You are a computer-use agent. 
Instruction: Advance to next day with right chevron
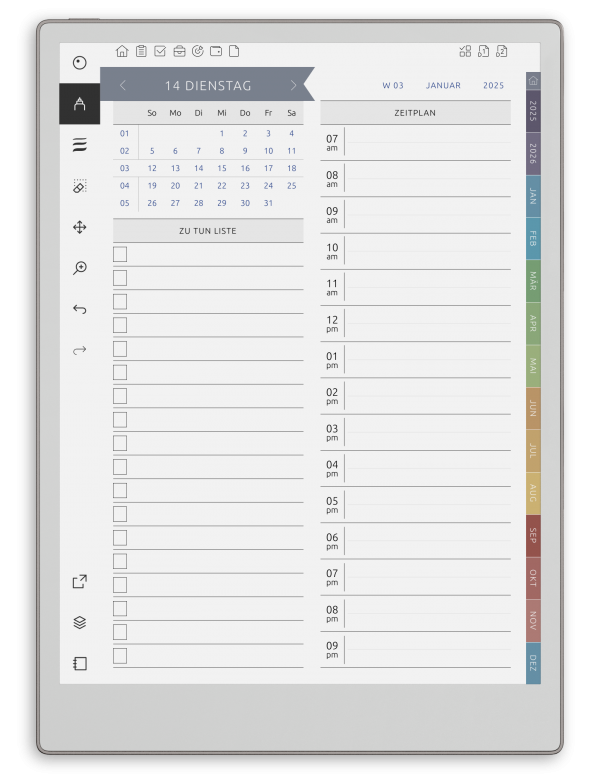click(294, 85)
